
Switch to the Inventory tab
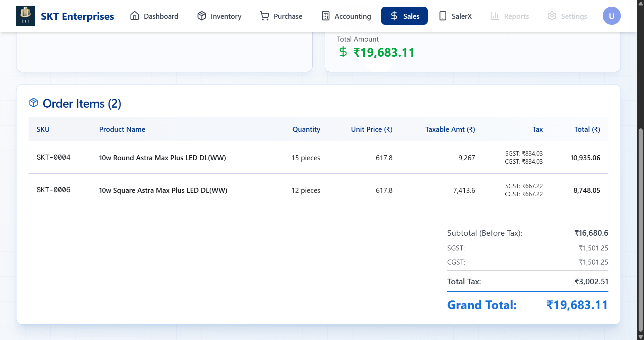pyautogui.click(x=219, y=16)
